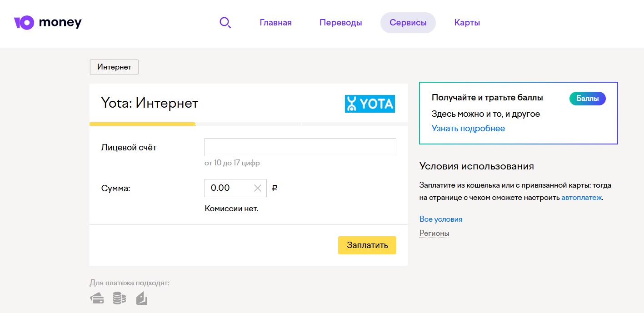Screen dimensions: 644x313
Task: Open the Переводы menu item
Action: [x=341, y=23]
